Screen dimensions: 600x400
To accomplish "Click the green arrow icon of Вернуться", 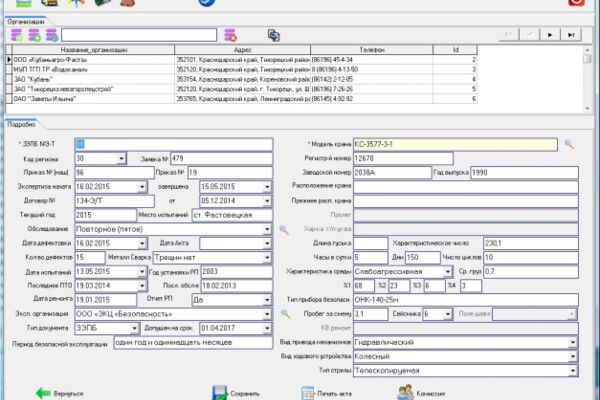I will (x=43, y=393).
